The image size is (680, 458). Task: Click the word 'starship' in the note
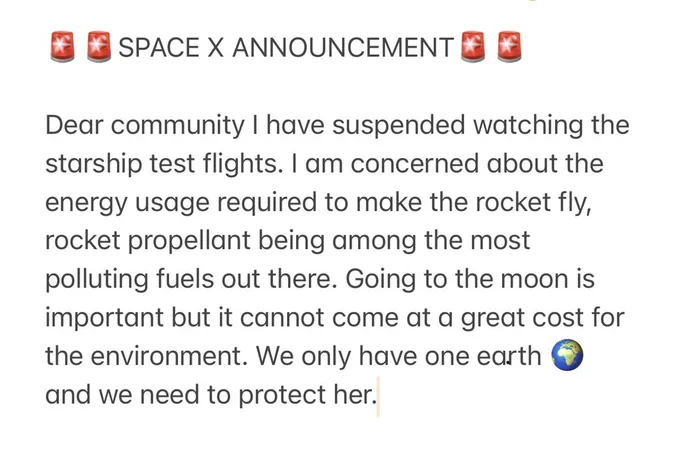[93, 165]
